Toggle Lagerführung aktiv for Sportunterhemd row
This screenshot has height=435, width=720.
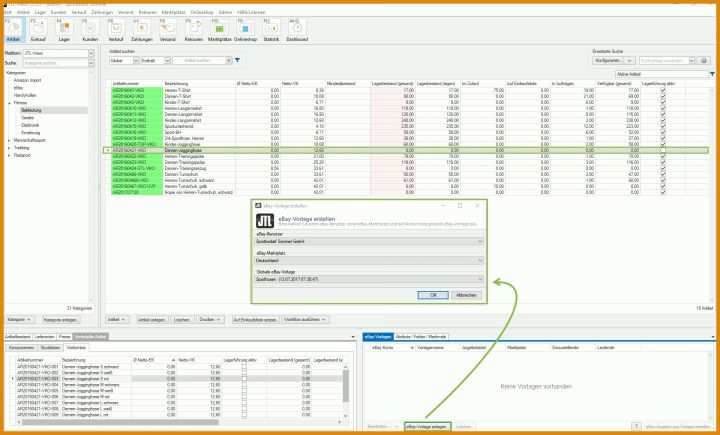click(x=663, y=126)
